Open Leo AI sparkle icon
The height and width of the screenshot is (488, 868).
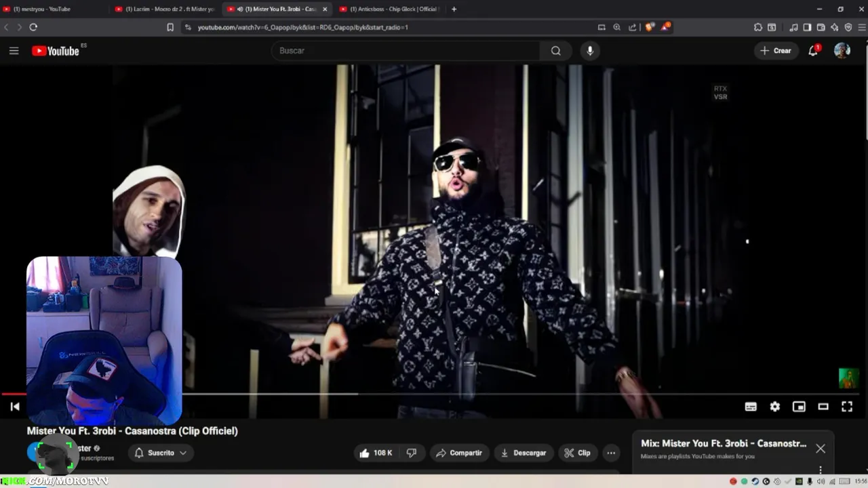click(835, 27)
